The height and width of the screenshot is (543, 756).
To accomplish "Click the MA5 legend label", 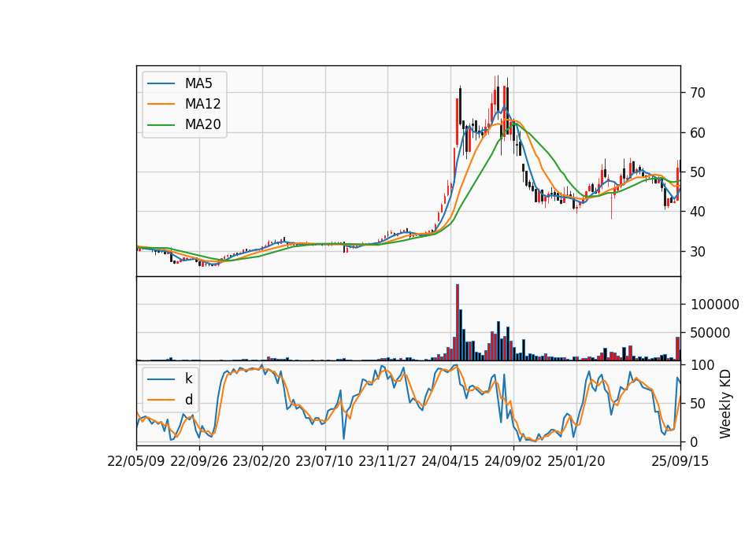I will [198, 83].
